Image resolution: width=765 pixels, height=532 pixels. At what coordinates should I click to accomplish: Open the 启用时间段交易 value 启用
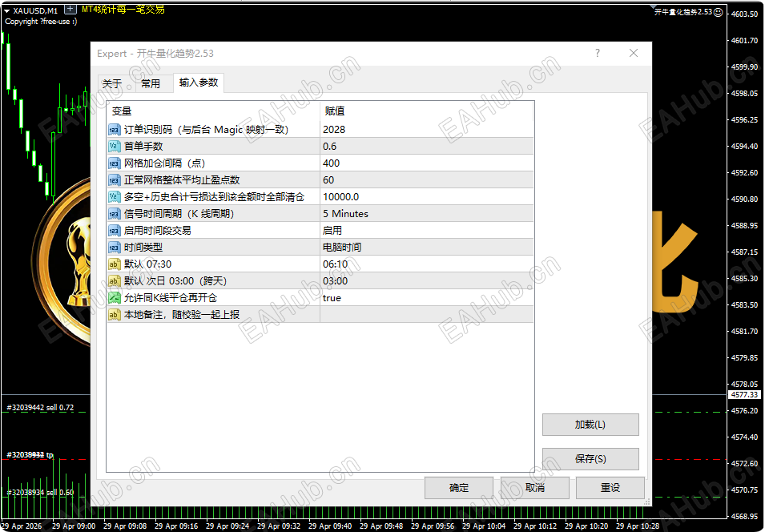[x=426, y=231]
